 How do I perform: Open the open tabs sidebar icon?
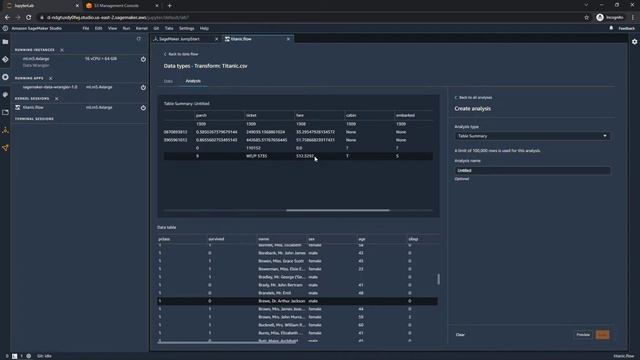5,112
